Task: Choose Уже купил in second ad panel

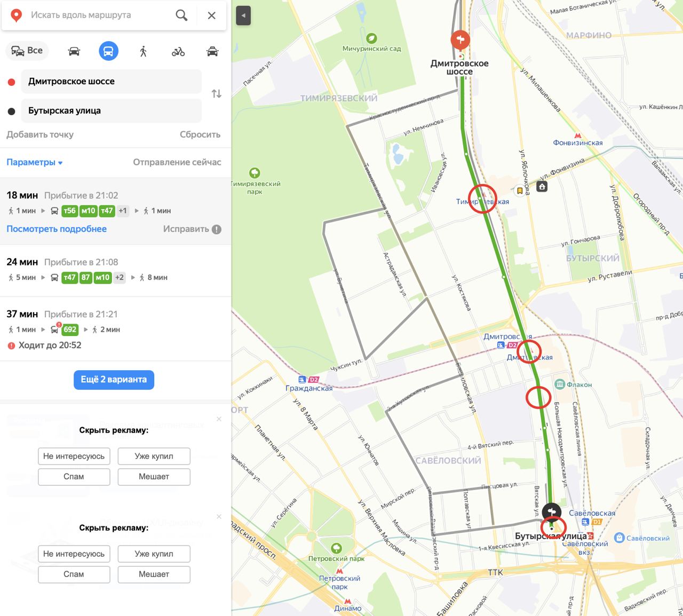Action: (154, 554)
